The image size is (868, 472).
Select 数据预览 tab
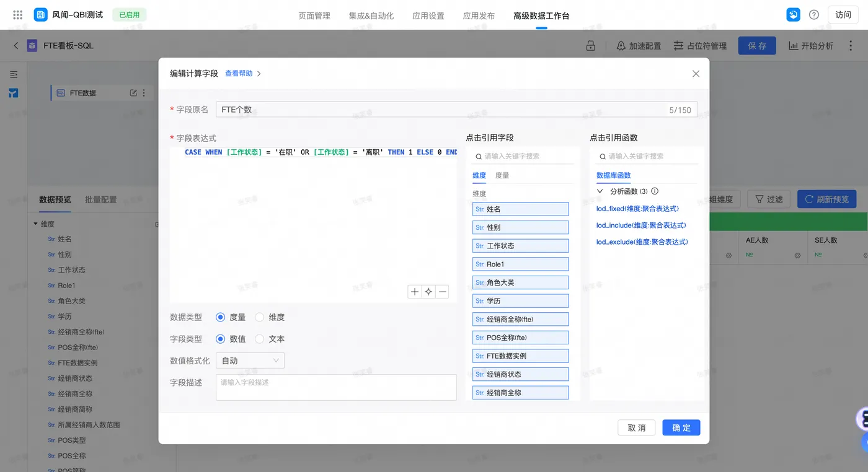tap(55, 199)
